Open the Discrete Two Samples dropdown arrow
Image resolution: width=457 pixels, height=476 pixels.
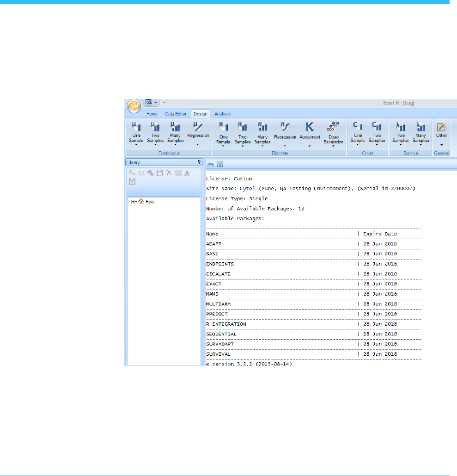tap(242, 146)
